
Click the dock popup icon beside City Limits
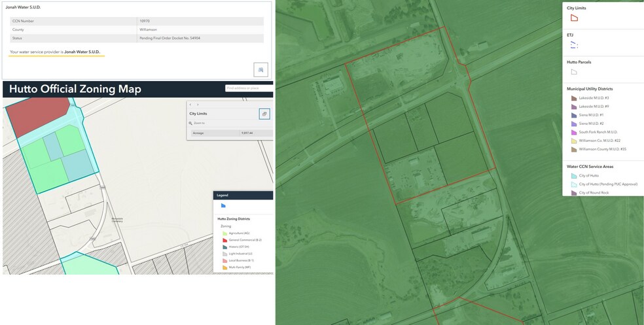[x=264, y=114]
